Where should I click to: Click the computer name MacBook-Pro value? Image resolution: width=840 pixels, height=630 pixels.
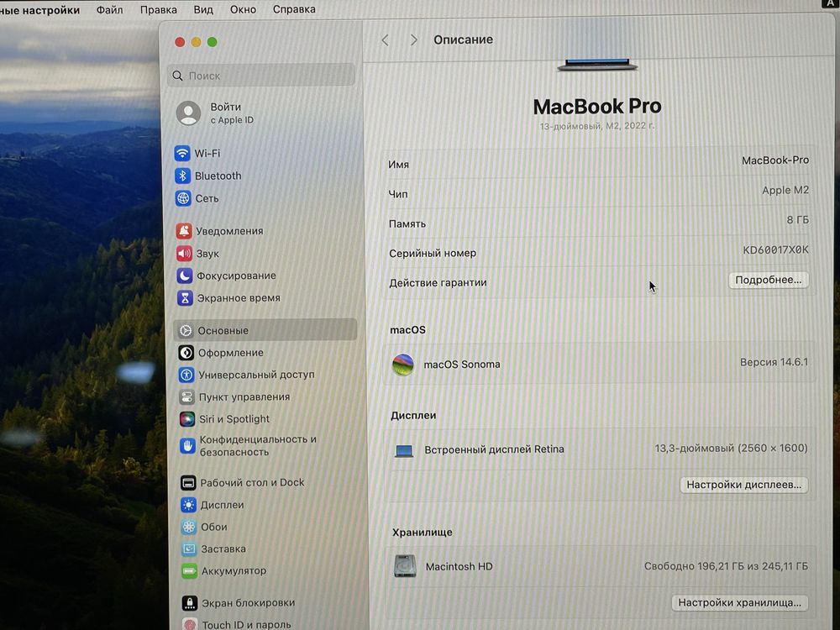coord(775,160)
